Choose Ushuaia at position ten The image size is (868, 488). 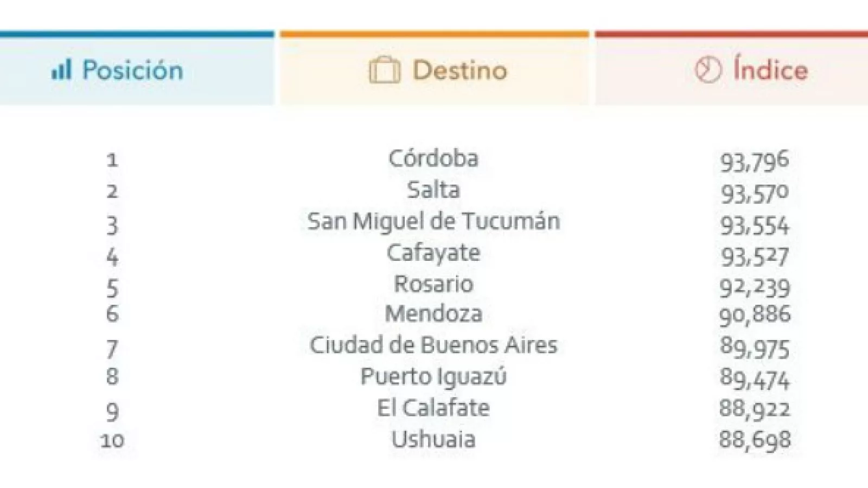(x=433, y=439)
